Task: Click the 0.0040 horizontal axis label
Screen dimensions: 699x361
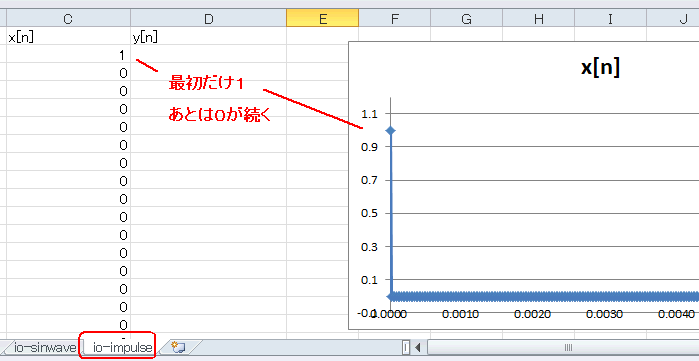Action: pyautogui.click(x=676, y=314)
